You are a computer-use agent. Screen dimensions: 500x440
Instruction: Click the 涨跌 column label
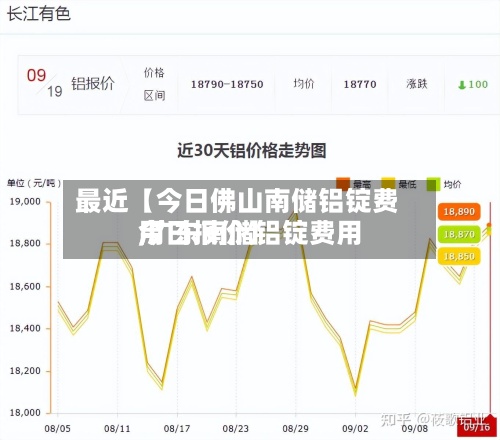417,83
